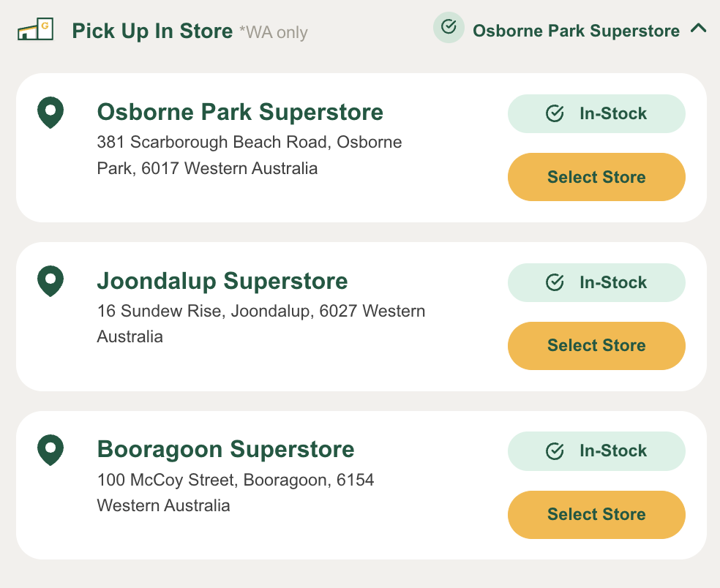Open the selected Osborne Park Superstore dropdown
The width and height of the screenshot is (720, 588).
576,31
